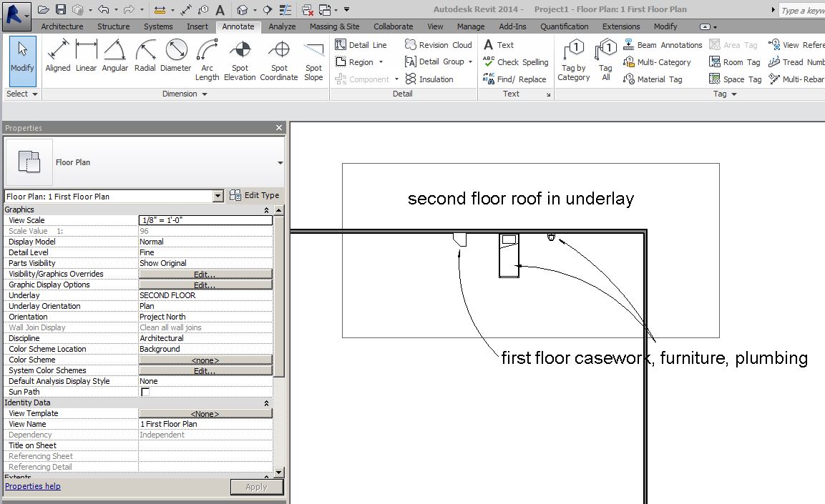Image resolution: width=825 pixels, height=504 pixels.
Task: Open the Properties help link
Action: click(x=33, y=486)
